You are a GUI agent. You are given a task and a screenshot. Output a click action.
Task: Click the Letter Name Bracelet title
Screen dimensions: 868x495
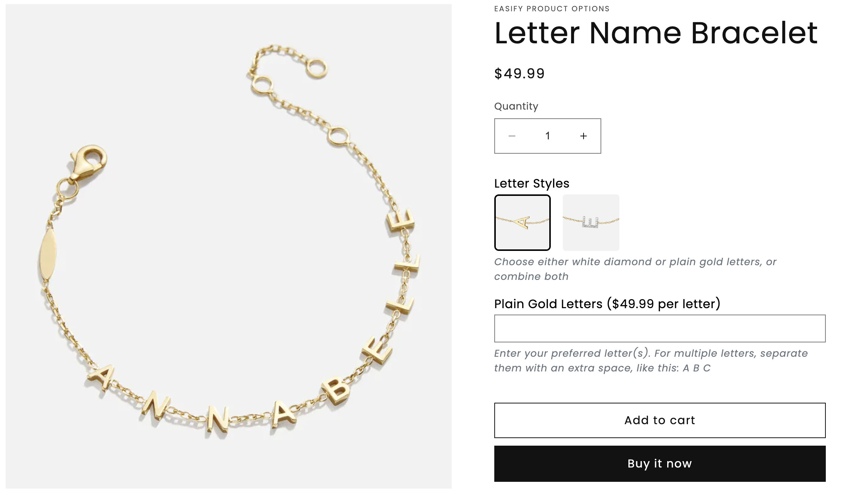tap(656, 33)
